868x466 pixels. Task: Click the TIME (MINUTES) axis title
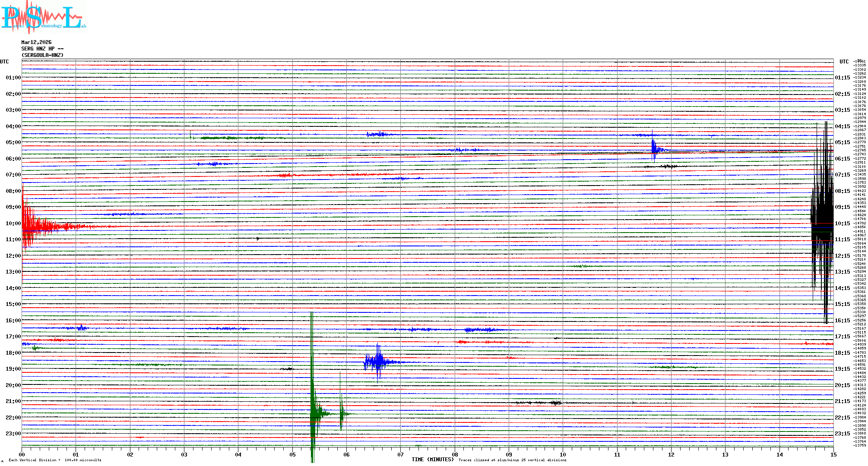[x=432, y=460]
